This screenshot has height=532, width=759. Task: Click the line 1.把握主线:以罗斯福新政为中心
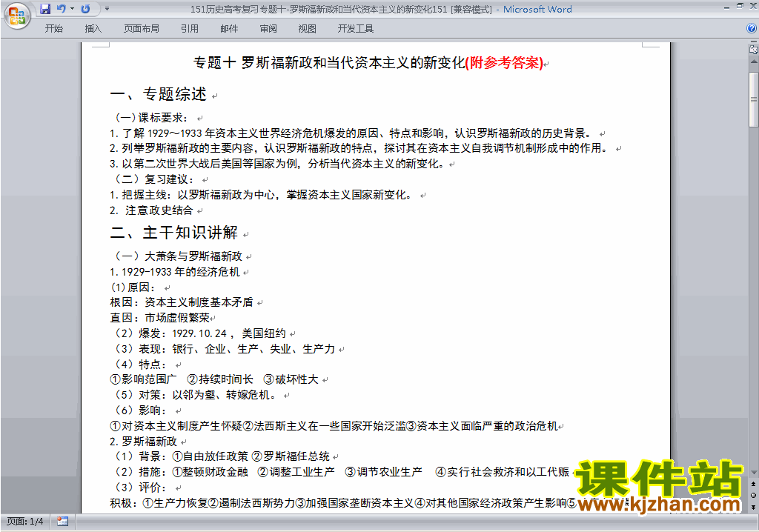click(x=262, y=195)
